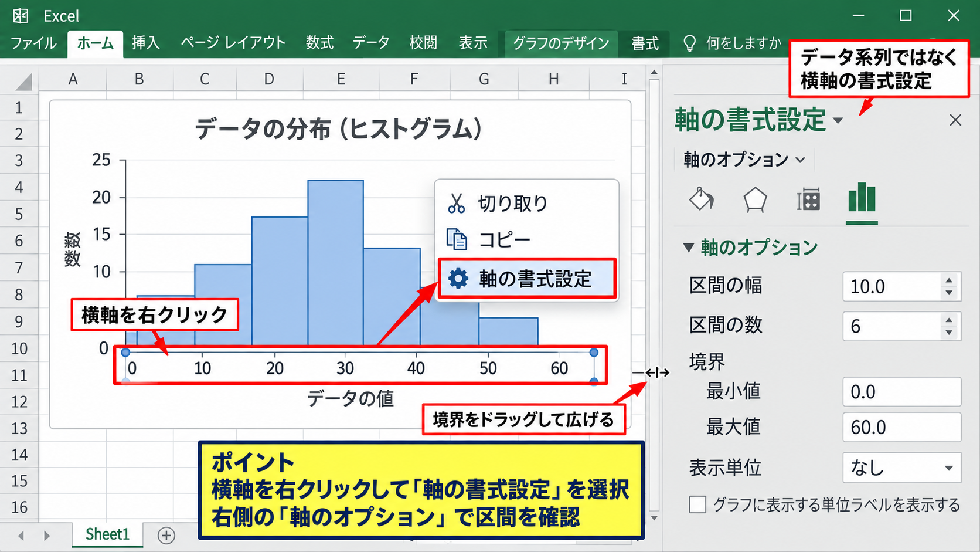Open the 表示単位 なし dropdown

coord(902,468)
